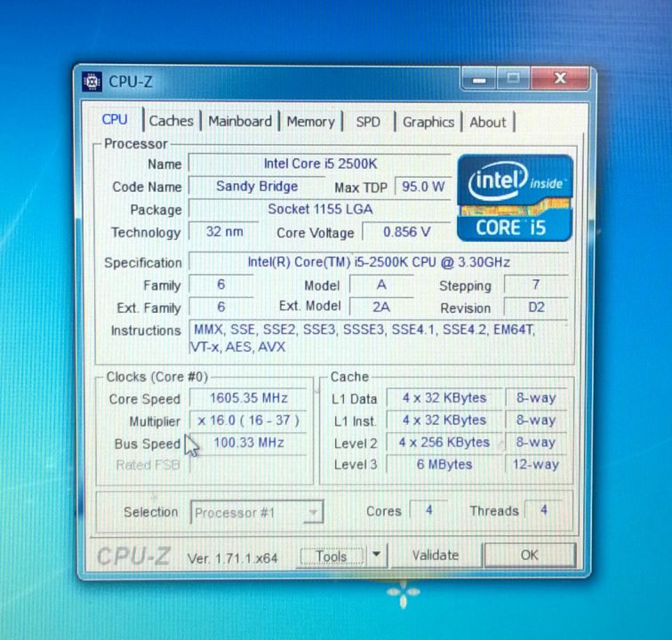Viewport: 672px width, 640px height.
Task: Click the Name field 'Intel Core i5 2500K'
Action: point(320,164)
